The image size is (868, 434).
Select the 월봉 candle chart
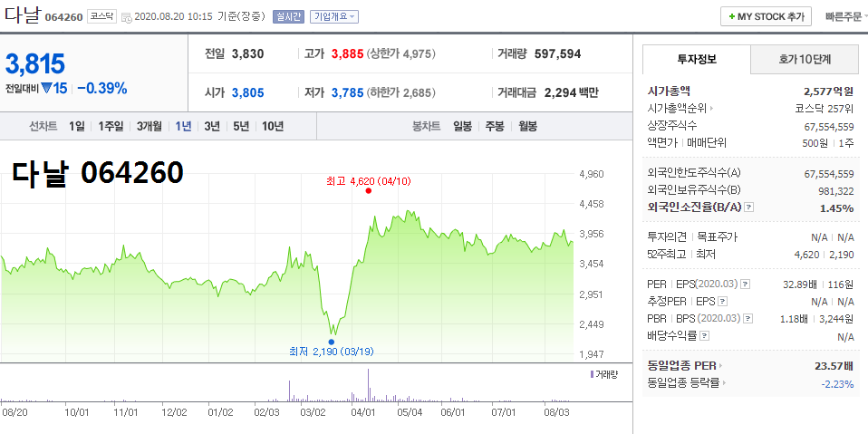click(x=527, y=126)
